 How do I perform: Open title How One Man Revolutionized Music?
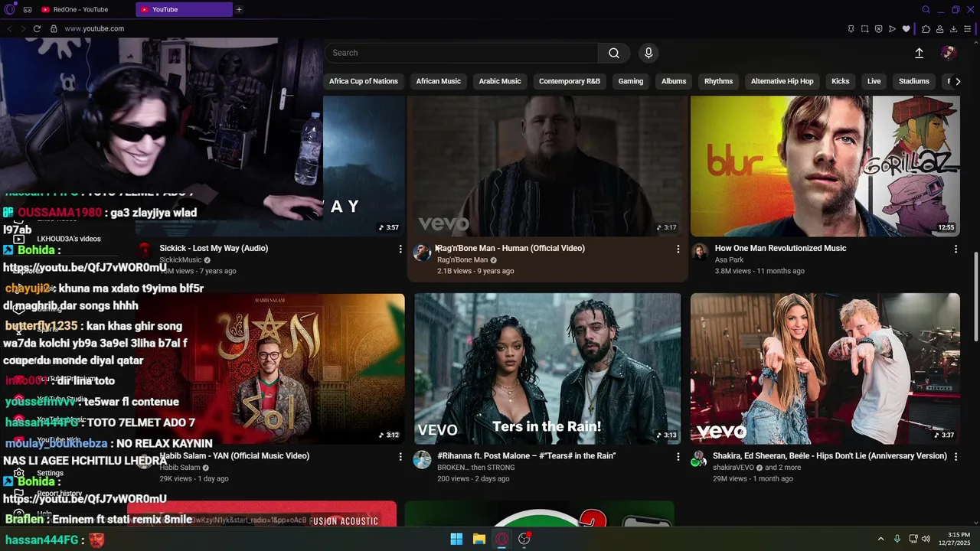click(x=780, y=248)
